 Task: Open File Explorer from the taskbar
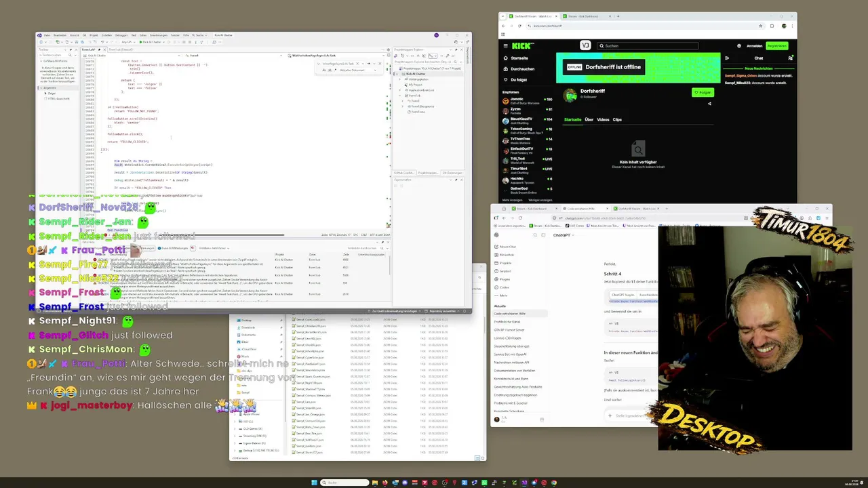point(375,483)
